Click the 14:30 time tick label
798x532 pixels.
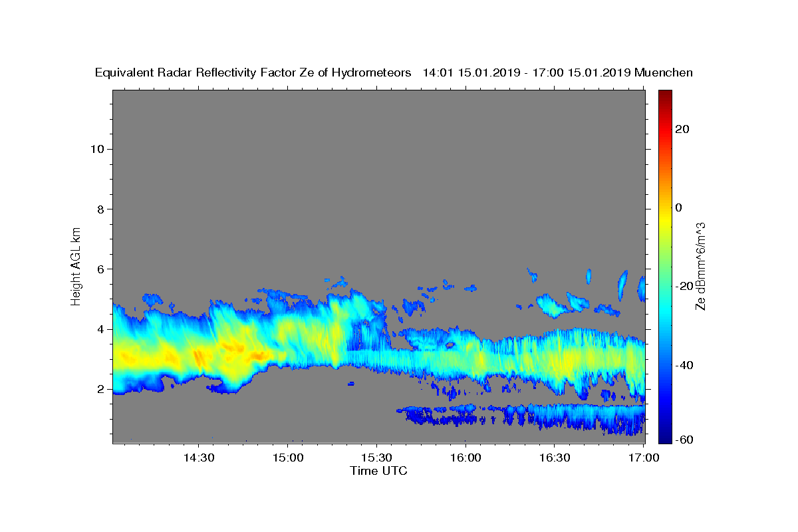[199, 458]
